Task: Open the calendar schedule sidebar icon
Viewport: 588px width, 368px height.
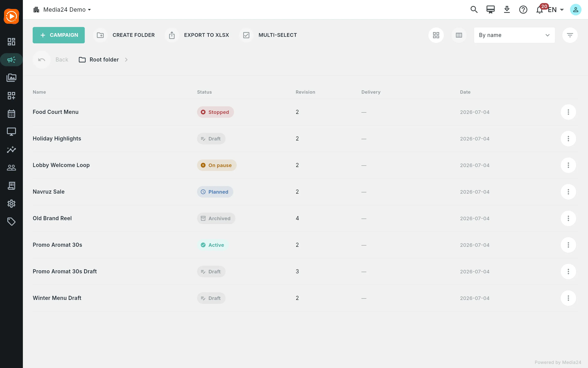Action: click(11, 114)
